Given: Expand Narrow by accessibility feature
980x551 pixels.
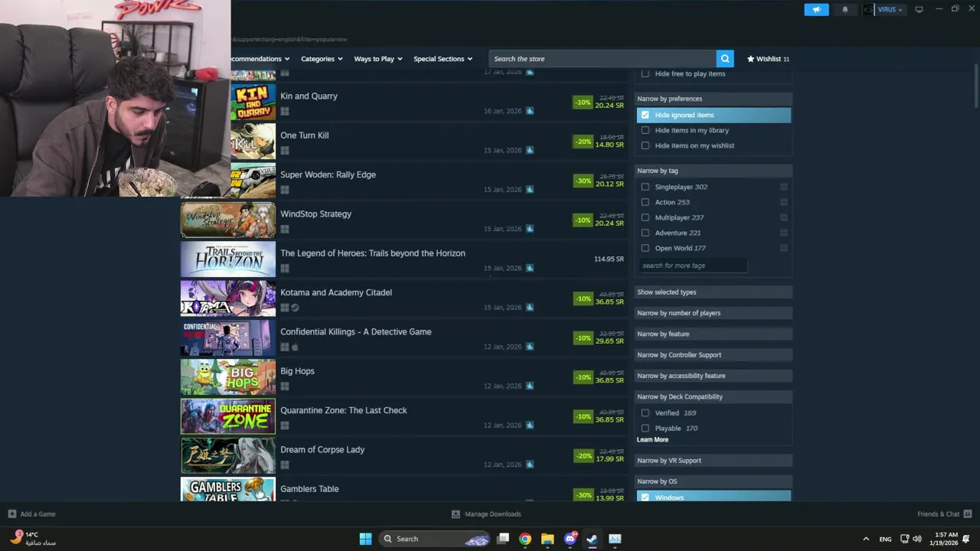Looking at the screenshot, I should tap(713, 376).
